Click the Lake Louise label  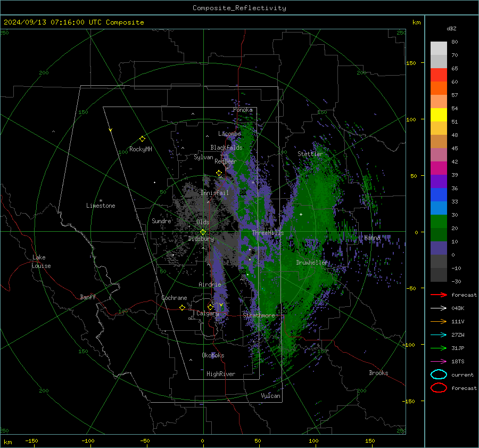pos(41,262)
